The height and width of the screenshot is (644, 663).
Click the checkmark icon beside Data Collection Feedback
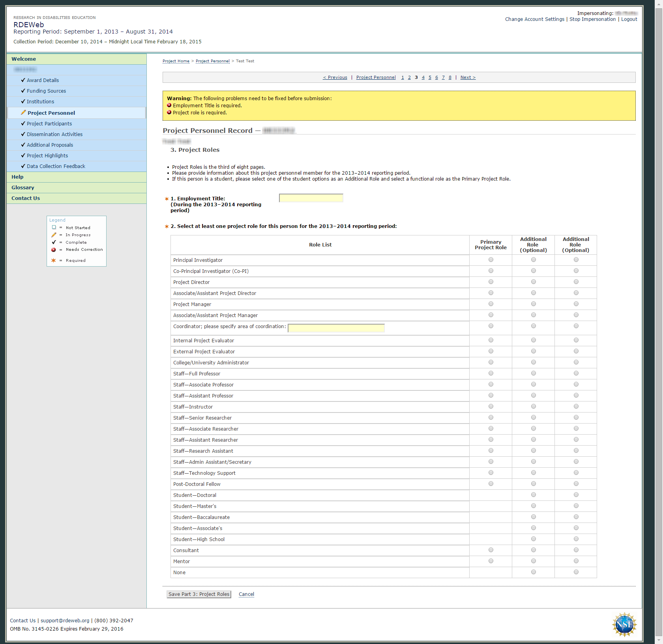coord(23,166)
